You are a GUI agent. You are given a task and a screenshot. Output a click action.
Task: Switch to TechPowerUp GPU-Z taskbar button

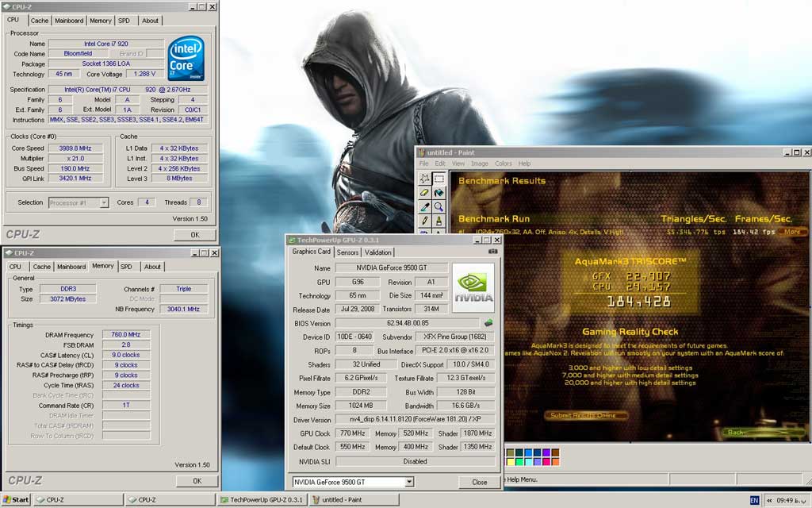(x=262, y=500)
